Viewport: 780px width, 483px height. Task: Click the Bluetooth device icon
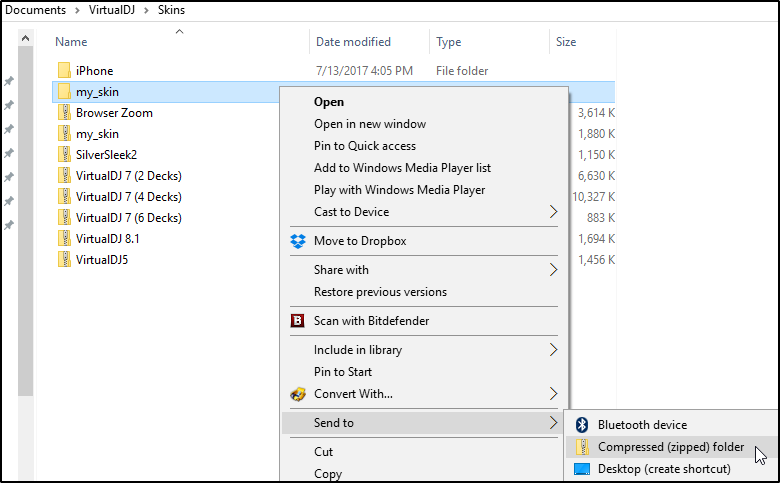pyautogui.click(x=582, y=424)
